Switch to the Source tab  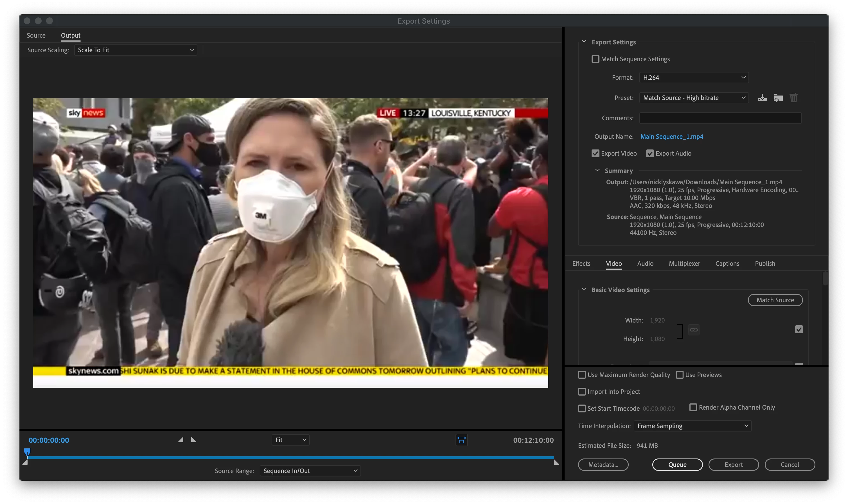(x=36, y=35)
